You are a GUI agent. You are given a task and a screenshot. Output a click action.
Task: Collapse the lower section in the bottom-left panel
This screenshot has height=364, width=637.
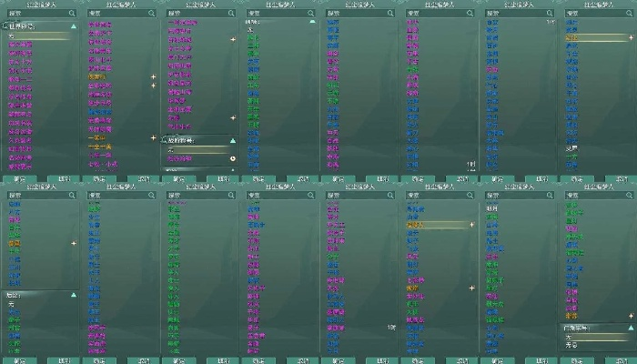click(x=73, y=295)
